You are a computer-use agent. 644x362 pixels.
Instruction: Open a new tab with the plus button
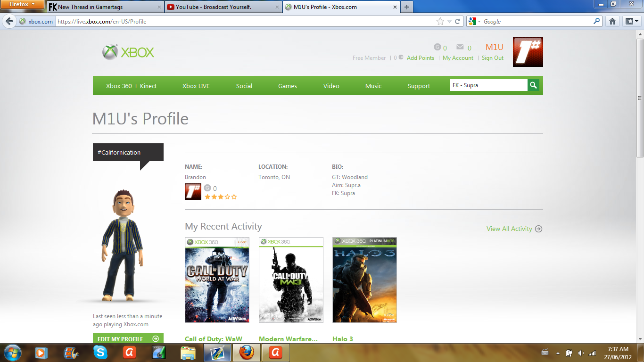406,7
